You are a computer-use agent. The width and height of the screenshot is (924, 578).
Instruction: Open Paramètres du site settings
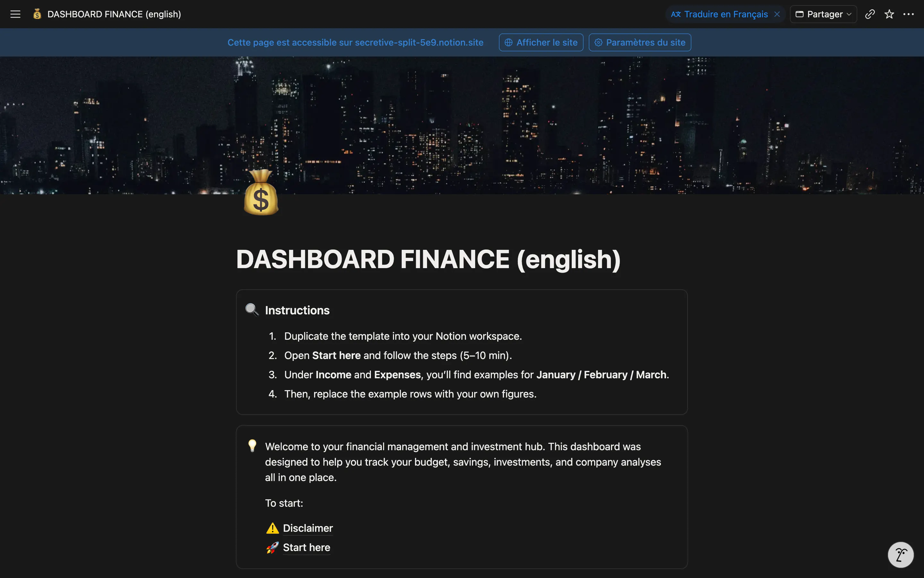pyautogui.click(x=640, y=42)
